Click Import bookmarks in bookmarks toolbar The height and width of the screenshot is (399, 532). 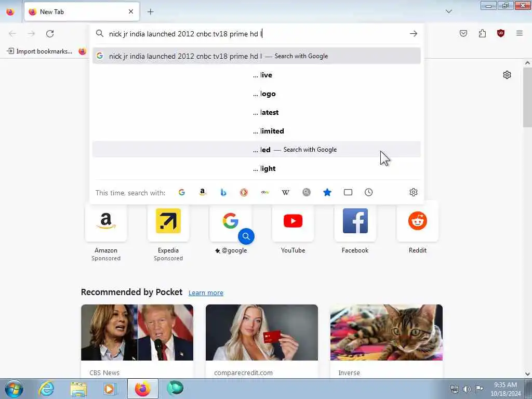click(x=39, y=51)
